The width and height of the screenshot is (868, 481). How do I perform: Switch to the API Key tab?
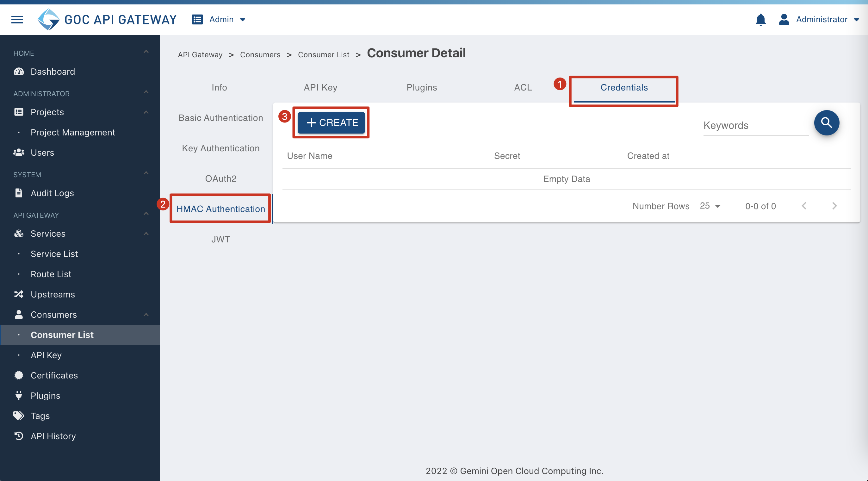point(320,87)
